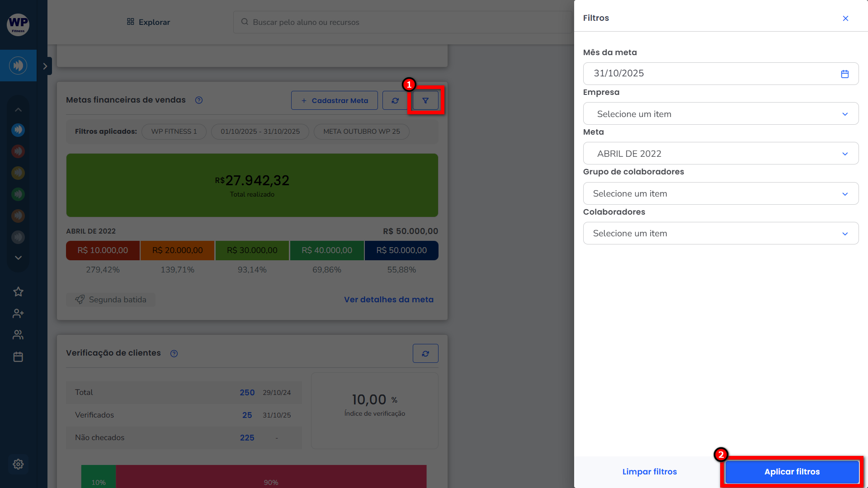Click the add-person icon in the sidebar
This screenshot has width=868, height=488.
[x=18, y=313]
